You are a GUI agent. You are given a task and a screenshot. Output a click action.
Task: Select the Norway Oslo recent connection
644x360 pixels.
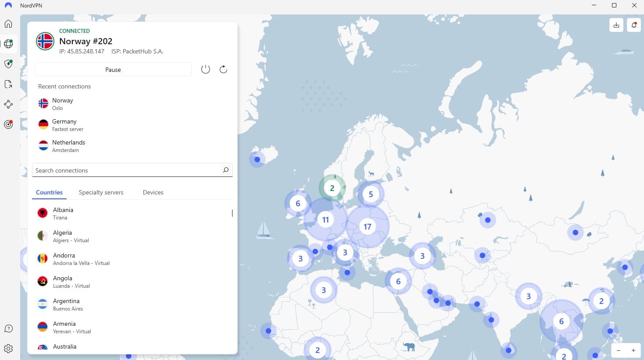pos(132,104)
